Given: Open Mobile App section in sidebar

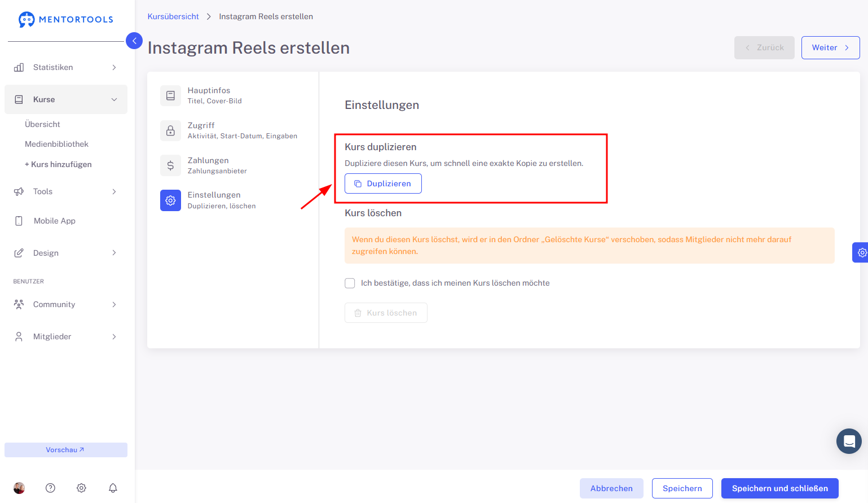Looking at the screenshot, I should pos(66,221).
